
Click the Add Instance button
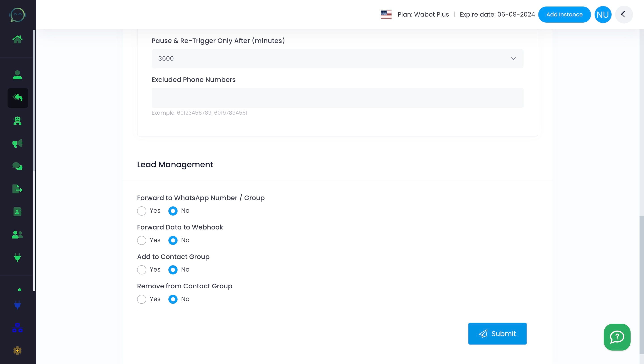pos(564,14)
